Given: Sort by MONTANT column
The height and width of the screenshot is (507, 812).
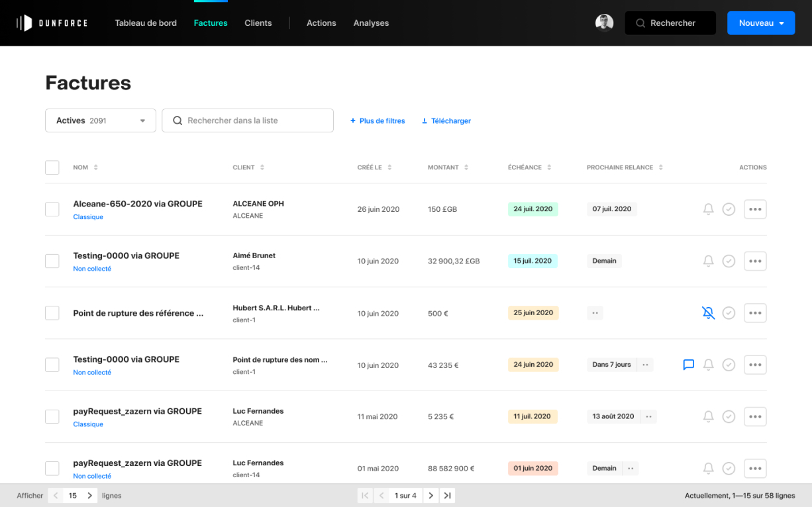Looking at the screenshot, I should pyautogui.click(x=448, y=167).
